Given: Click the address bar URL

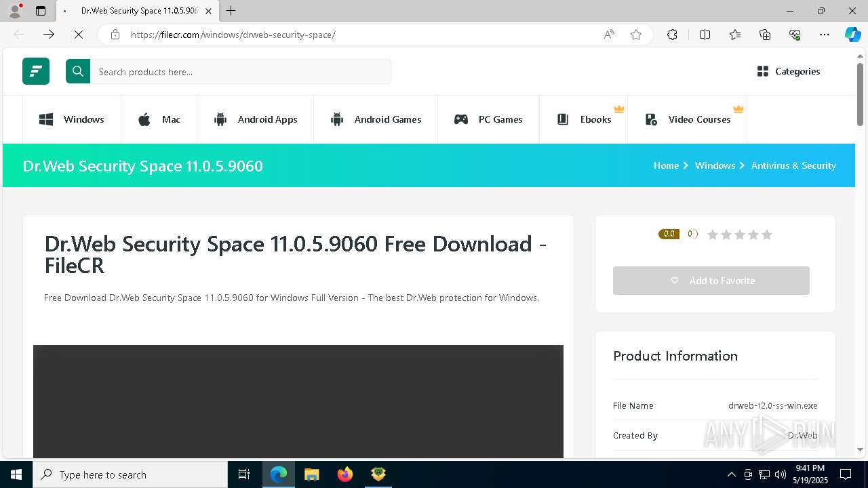Looking at the screenshot, I should (x=233, y=35).
